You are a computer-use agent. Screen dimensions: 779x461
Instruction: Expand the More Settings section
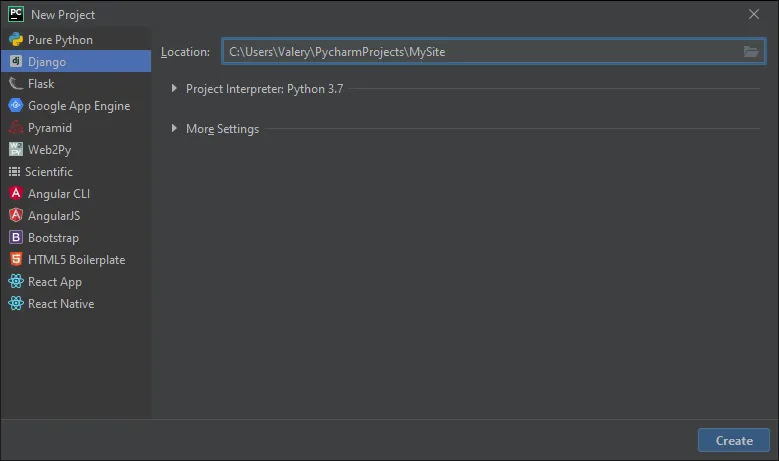click(176, 129)
